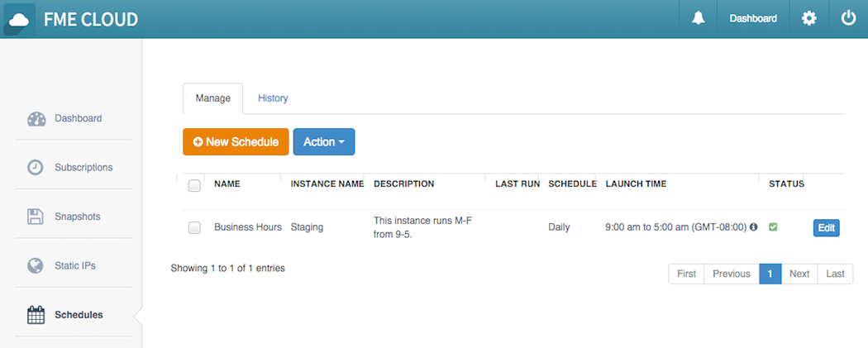Click the 'Staging' instance name cell
868x348 pixels.
pos(307,226)
